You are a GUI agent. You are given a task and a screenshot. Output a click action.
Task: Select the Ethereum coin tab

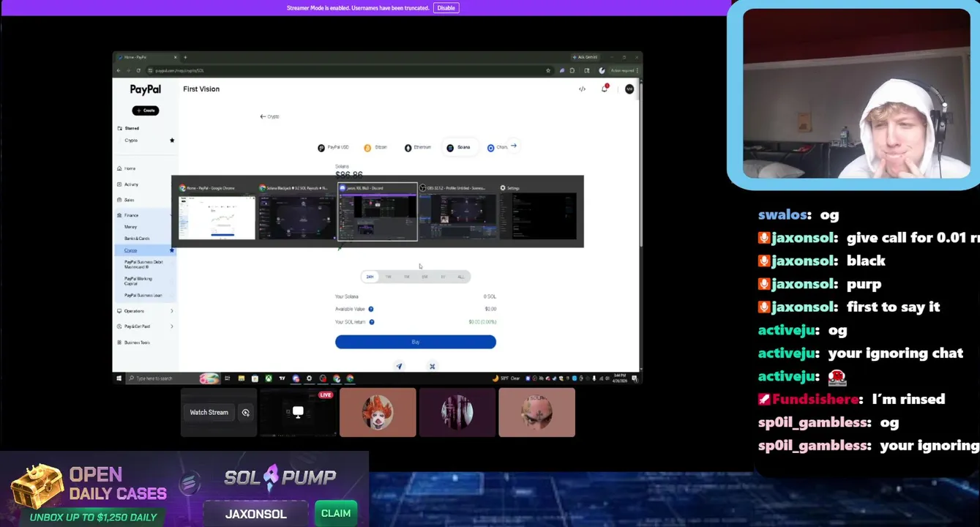coord(418,148)
